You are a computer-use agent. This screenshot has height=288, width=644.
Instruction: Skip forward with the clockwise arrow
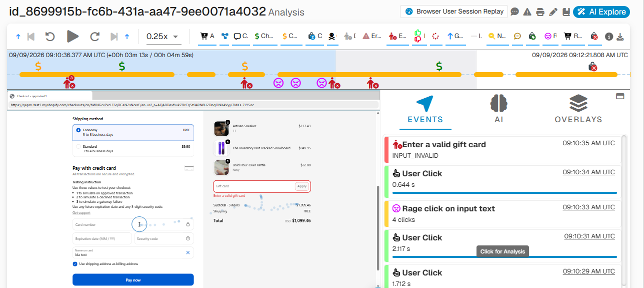tap(95, 36)
